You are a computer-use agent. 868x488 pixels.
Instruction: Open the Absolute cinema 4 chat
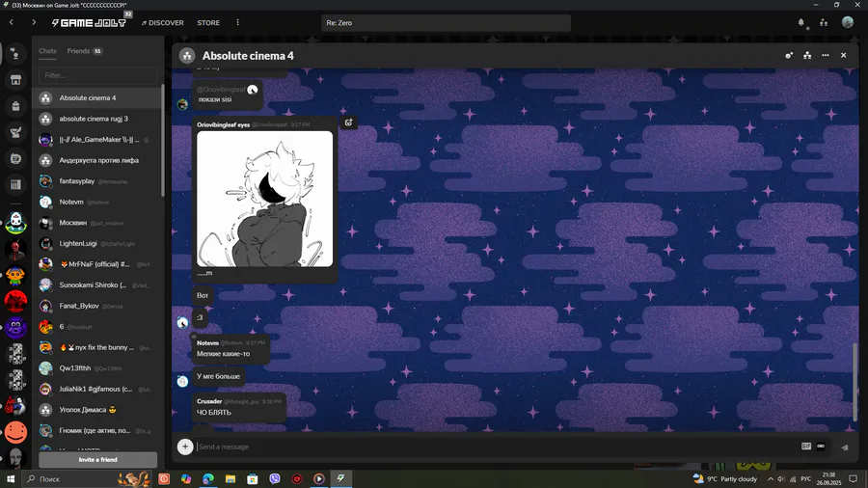[x=96, y=98]
